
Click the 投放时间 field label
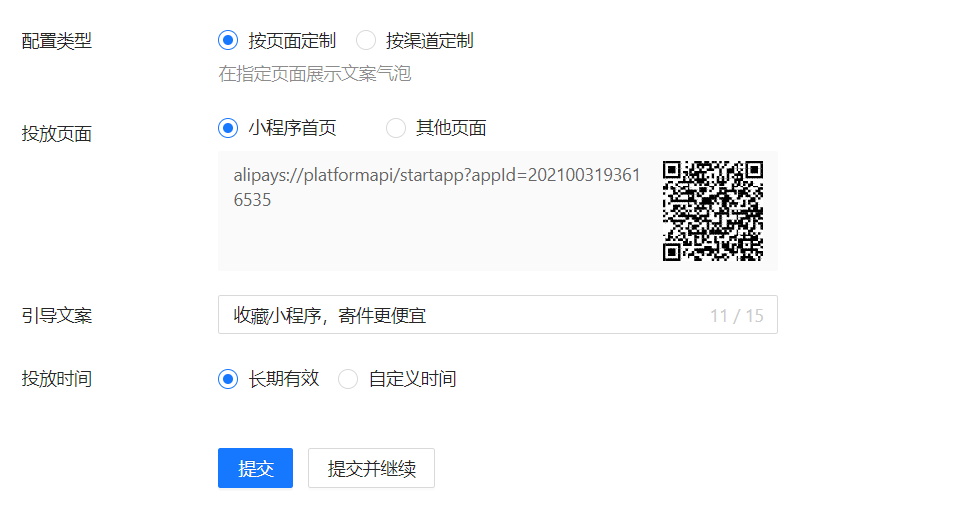tap(57, 379)
